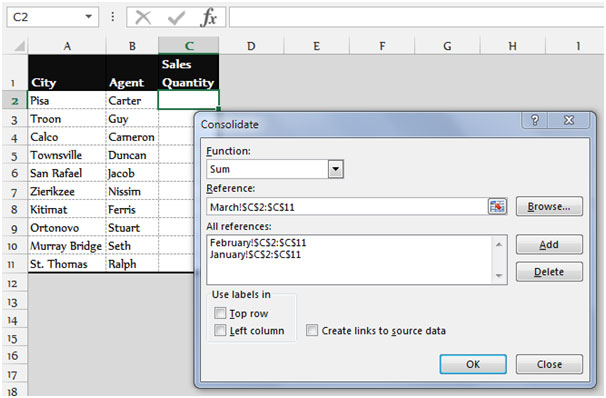
Task: Select the February!$C$2:$C$11 reference entry
Action: (258, 243)
